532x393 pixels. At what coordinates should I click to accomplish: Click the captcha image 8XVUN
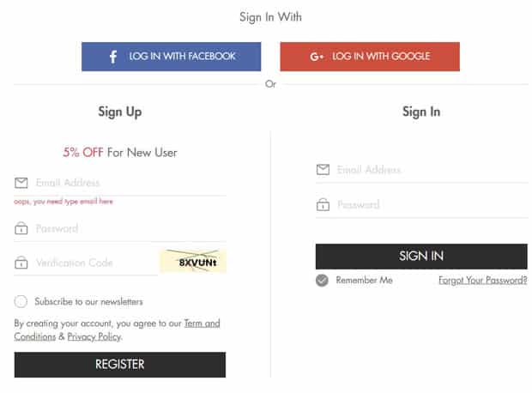click(193, 262)
